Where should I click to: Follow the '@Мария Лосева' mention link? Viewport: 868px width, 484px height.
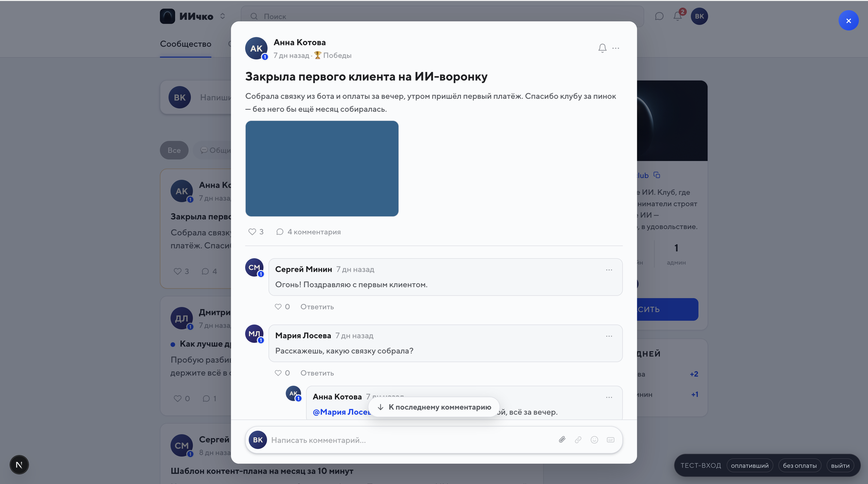(341, 412)
